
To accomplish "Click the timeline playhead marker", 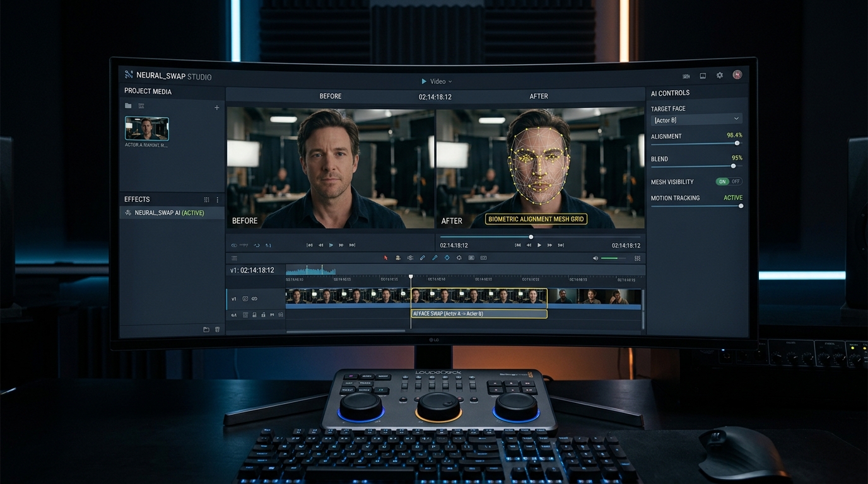I will pyautogui.click(x=411, y=277).
